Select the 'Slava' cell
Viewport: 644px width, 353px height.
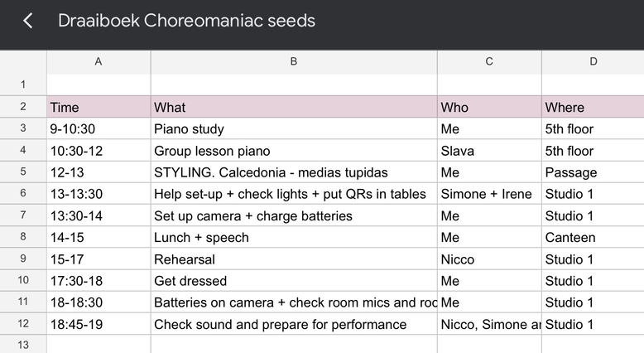(x=489, y=151)
